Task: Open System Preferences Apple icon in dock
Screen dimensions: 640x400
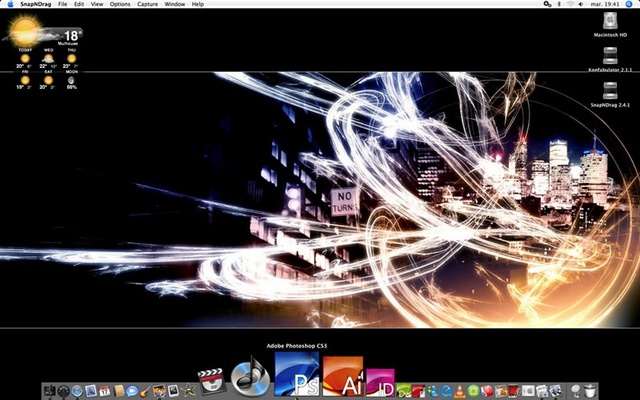Action: 528,391
